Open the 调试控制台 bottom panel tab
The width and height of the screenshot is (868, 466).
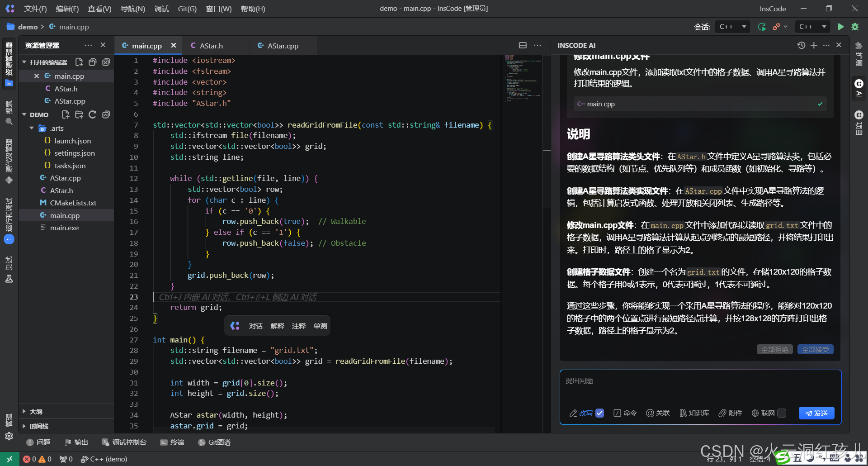(124, 442)
